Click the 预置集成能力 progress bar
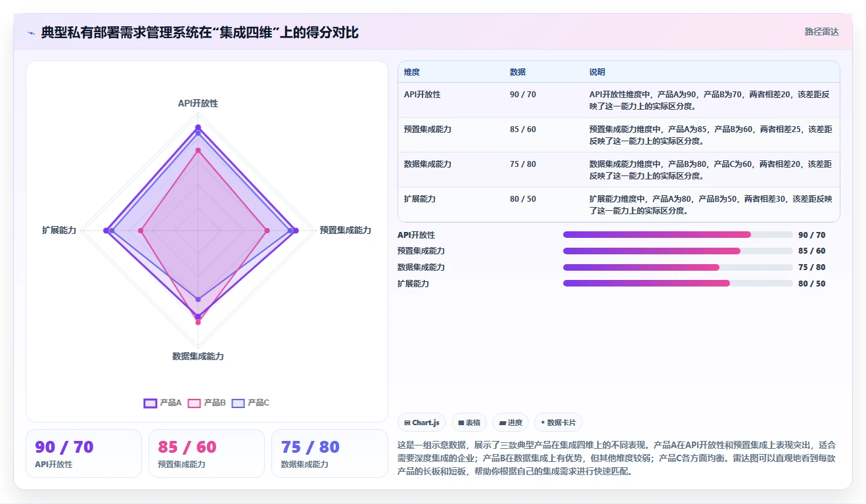866x504 pixels. coord(677,251)
